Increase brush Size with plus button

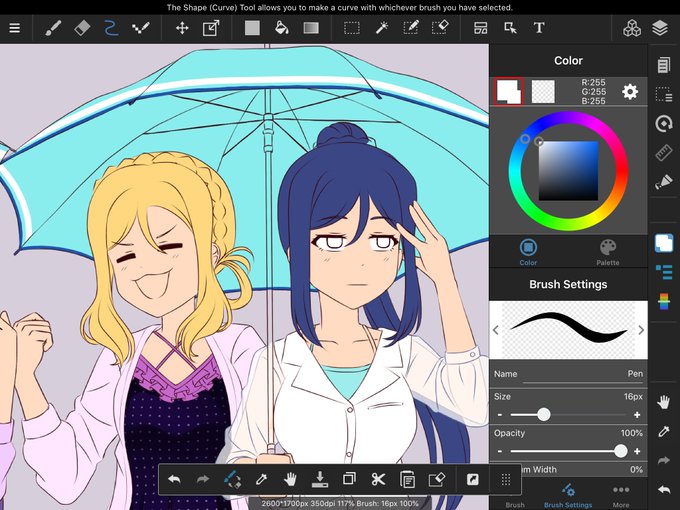click(637, 415)
